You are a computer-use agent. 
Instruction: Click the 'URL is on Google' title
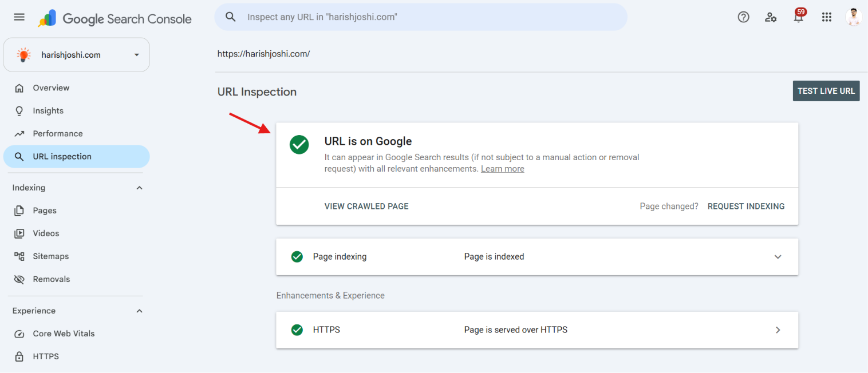(x=368, y=141)
